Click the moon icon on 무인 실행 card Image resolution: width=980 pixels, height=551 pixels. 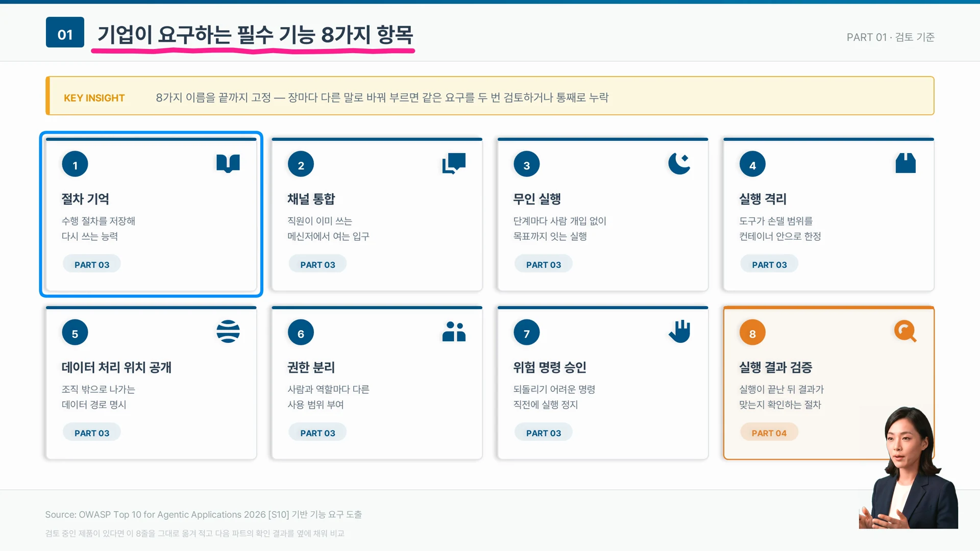(679, 164)
